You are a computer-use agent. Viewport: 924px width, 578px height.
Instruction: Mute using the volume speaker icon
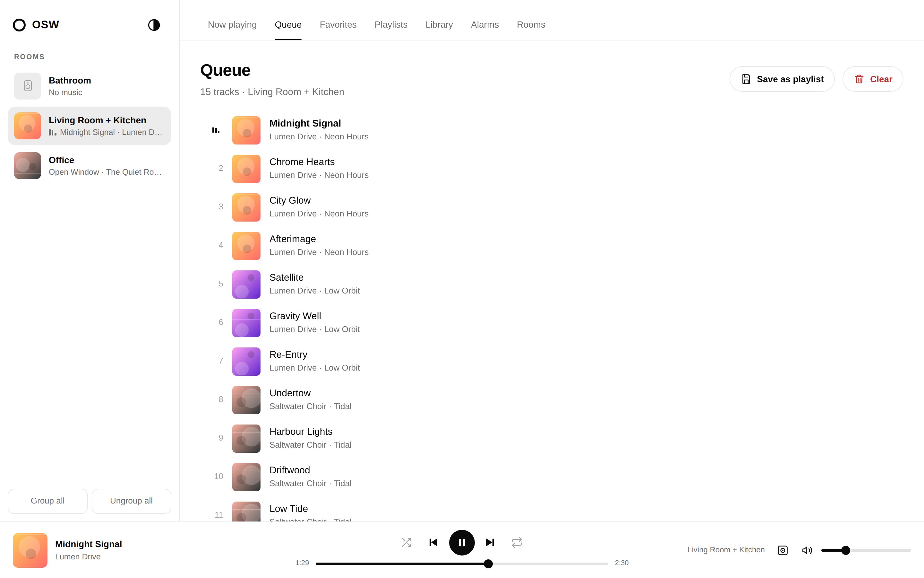click(x=807, y=550)
